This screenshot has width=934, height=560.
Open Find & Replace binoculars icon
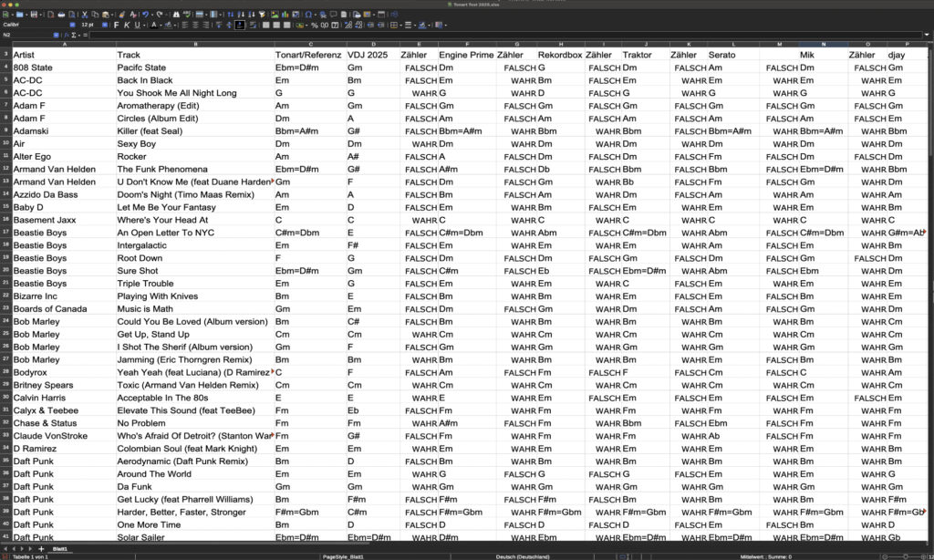pos(176,15)
